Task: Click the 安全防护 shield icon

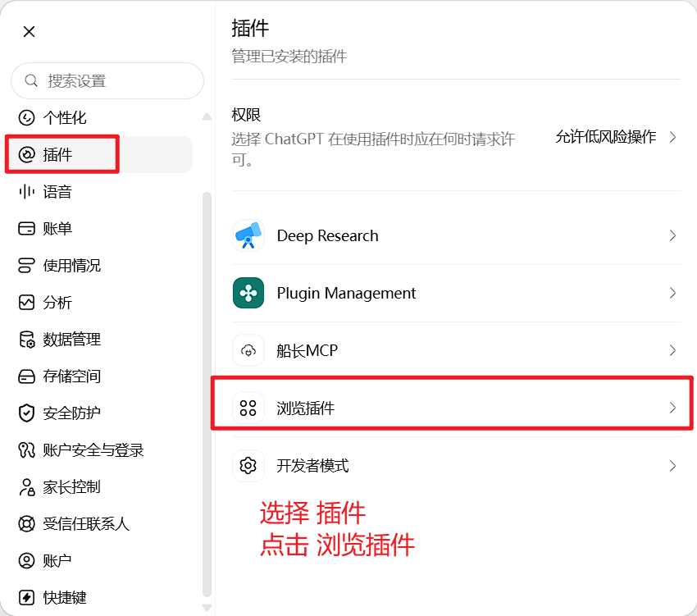Action: pos(27,413)
